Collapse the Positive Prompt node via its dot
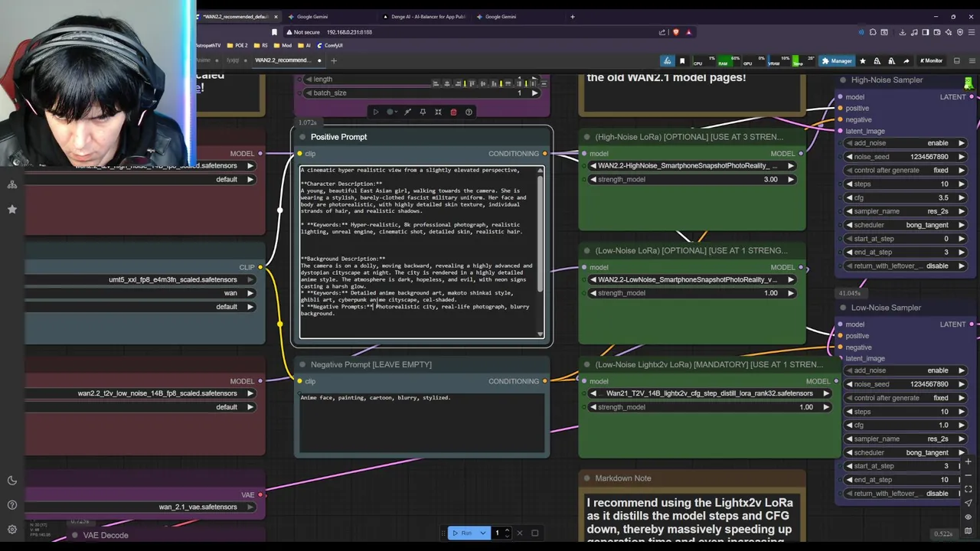Viewport: 980px width, 551px height. coord(302,137)
